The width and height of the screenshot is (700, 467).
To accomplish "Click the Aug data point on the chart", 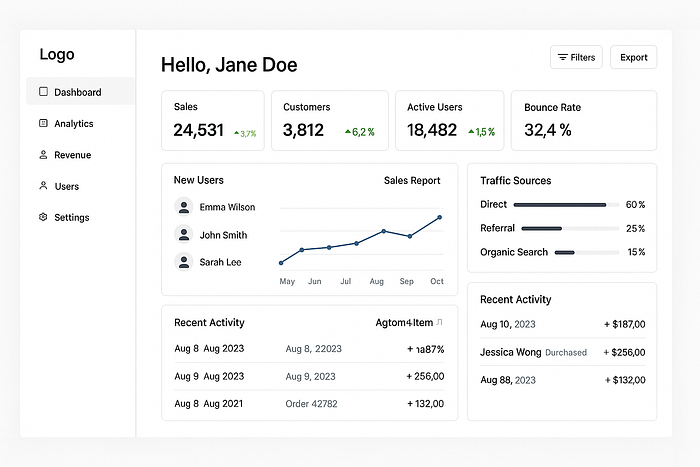I will click(383, 231).
